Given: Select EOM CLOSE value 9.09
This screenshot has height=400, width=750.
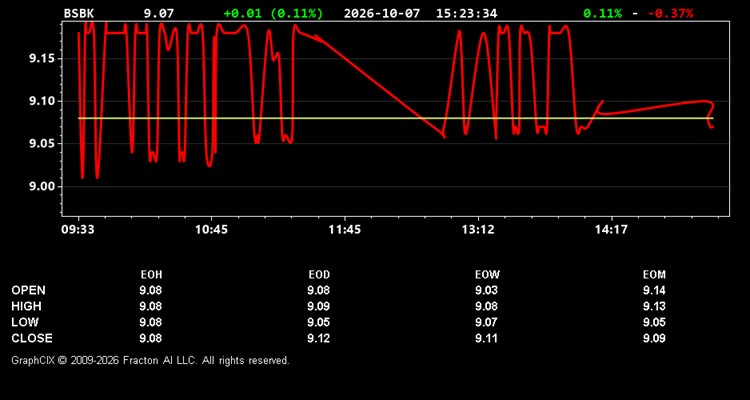Looking at the screenshot, I should pyautogui.click(x=654, y=338).
